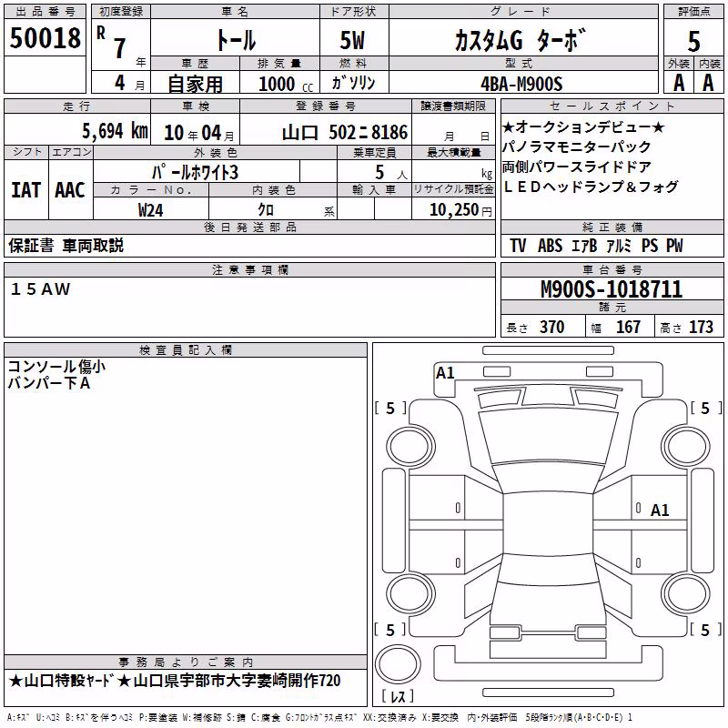Click A1 mark at front bumper
This screenshot has width=728, height=728.
pyautogui.click(x=445, y=373)
